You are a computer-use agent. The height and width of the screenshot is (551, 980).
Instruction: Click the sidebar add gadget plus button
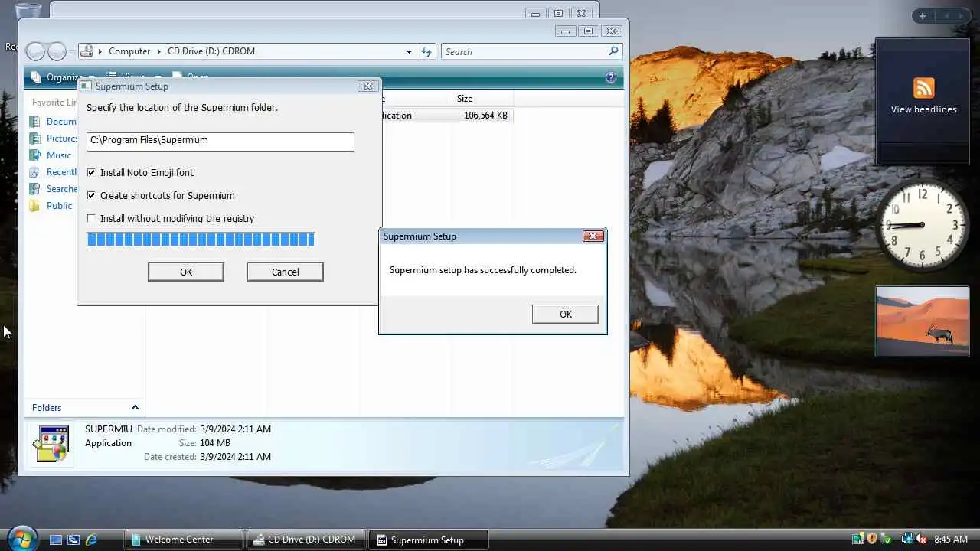pos(923,16)
